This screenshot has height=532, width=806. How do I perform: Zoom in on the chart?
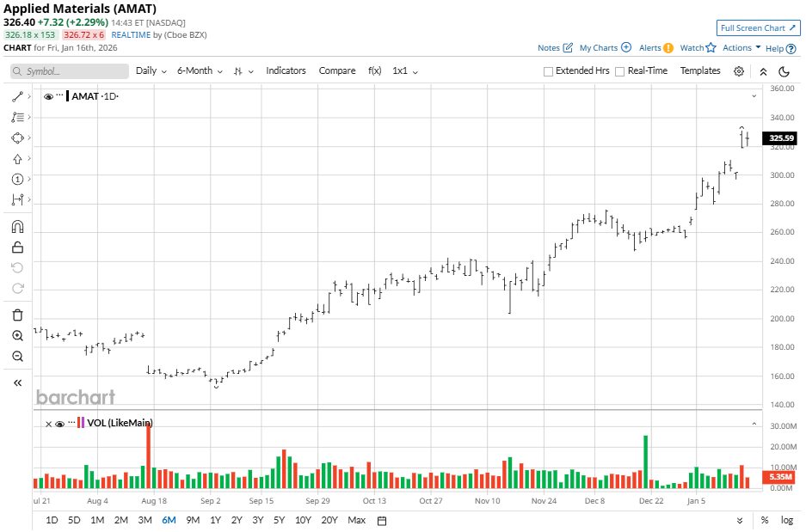(17, 336)
